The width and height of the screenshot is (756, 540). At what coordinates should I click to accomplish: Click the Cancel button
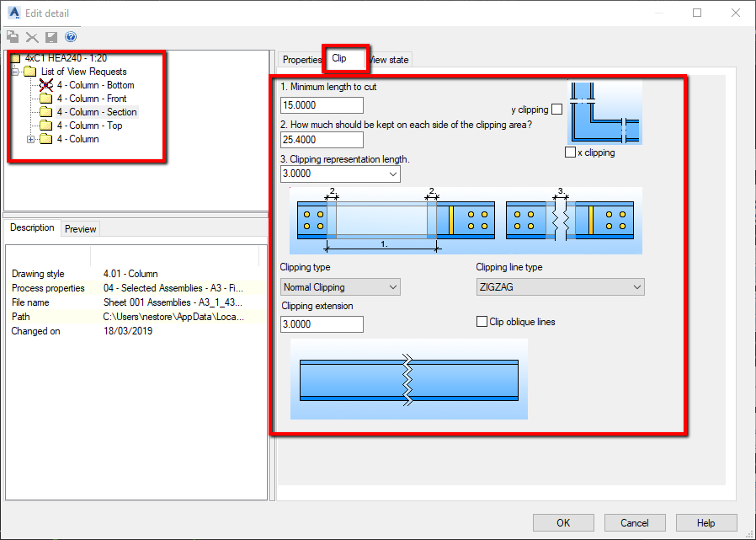[634, 522]
